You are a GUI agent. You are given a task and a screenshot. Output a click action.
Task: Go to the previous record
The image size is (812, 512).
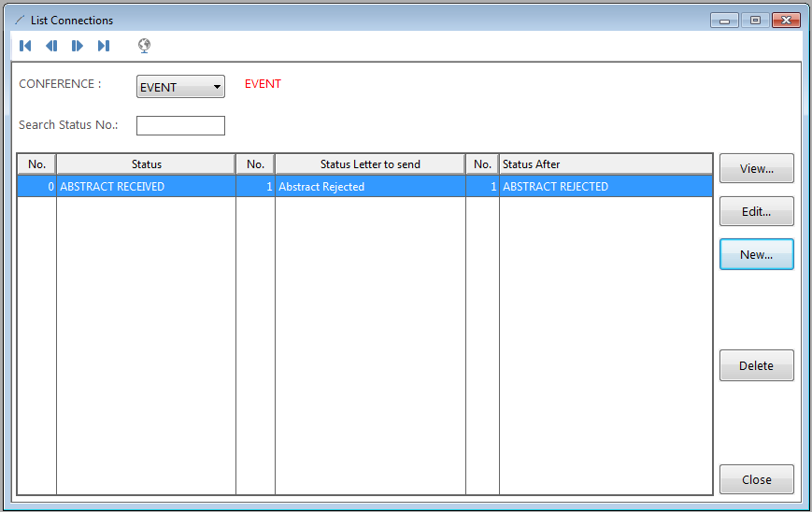(x=51, y=46)
